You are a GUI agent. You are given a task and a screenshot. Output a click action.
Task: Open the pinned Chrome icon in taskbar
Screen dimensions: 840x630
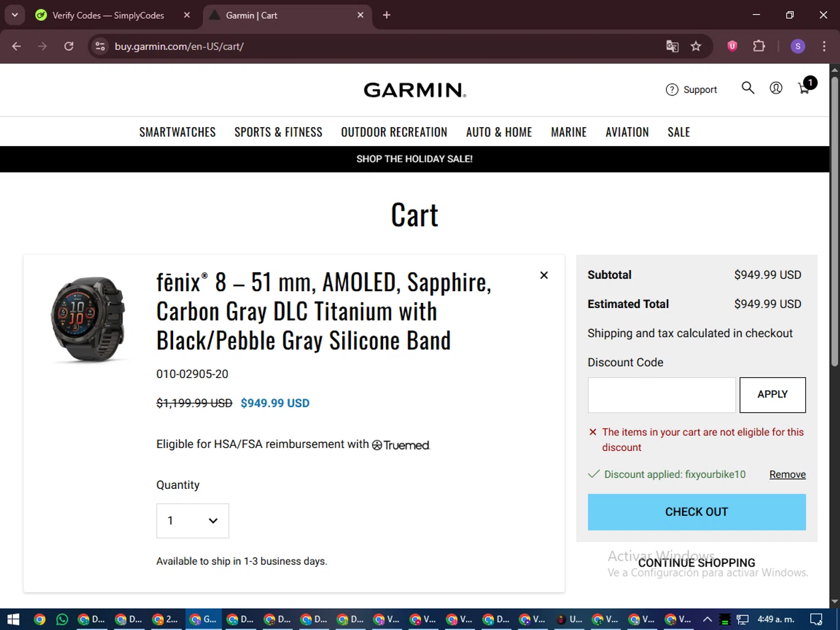click(39, 619)
